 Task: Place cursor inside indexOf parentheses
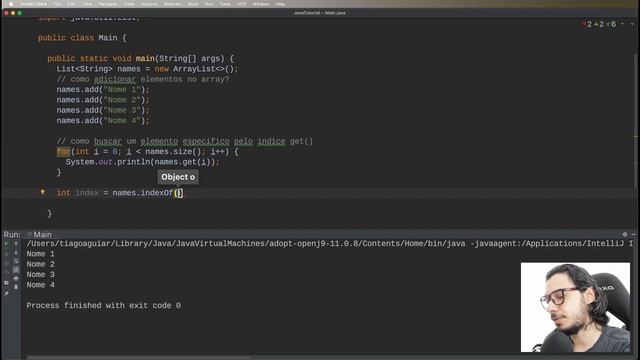tap(178, 193)
